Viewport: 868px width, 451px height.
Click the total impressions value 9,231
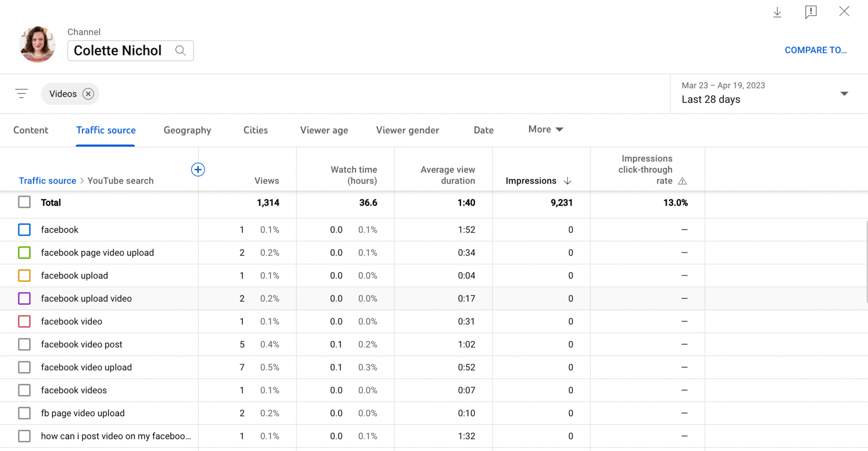point(562,203)
